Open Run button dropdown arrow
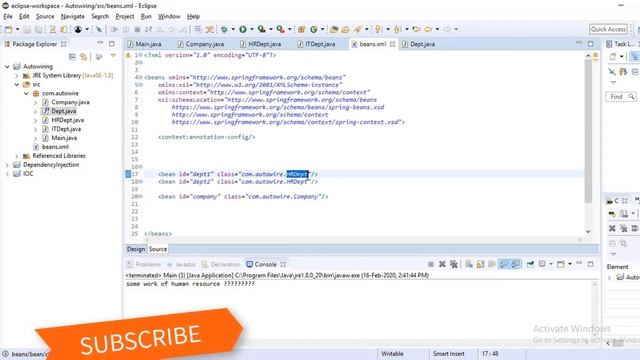The width and height of the screenshot is (640, 360). coord(252,29)
